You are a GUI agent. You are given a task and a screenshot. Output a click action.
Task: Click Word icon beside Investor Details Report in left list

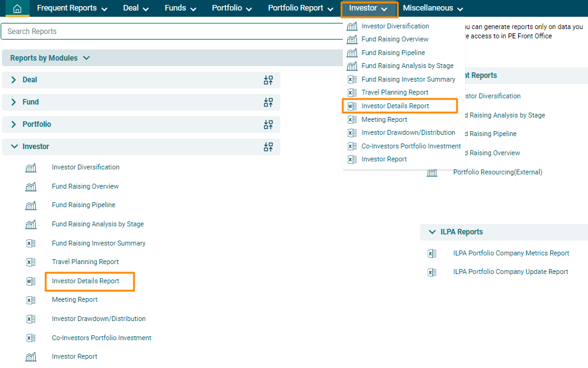[31, 281]
